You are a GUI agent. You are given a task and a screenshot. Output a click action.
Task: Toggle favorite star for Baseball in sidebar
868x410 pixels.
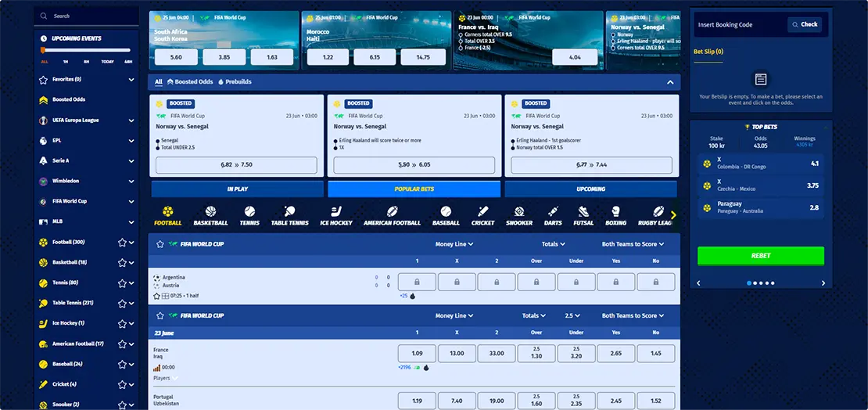tap(122, 365)
